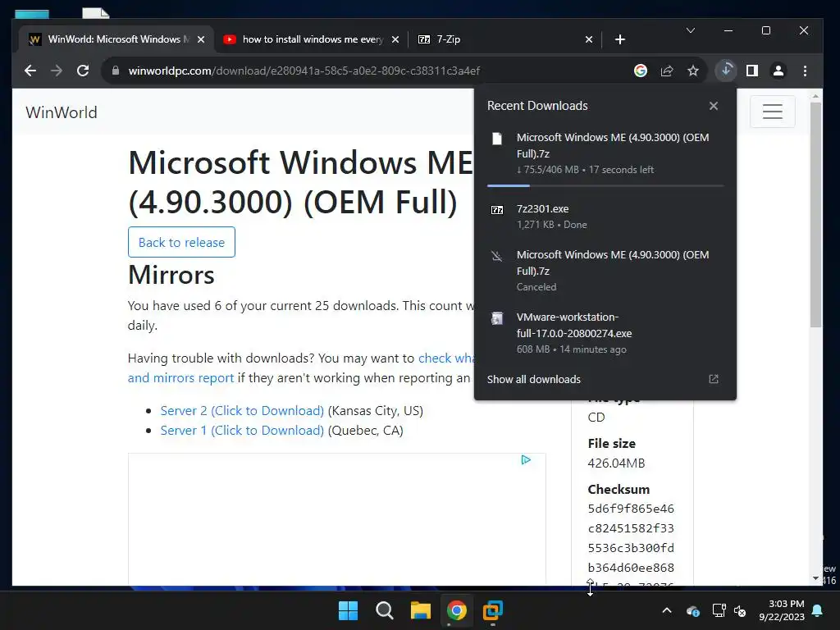
Task: Open 7z2301.exe download entry icon
Action: (497, 210)
